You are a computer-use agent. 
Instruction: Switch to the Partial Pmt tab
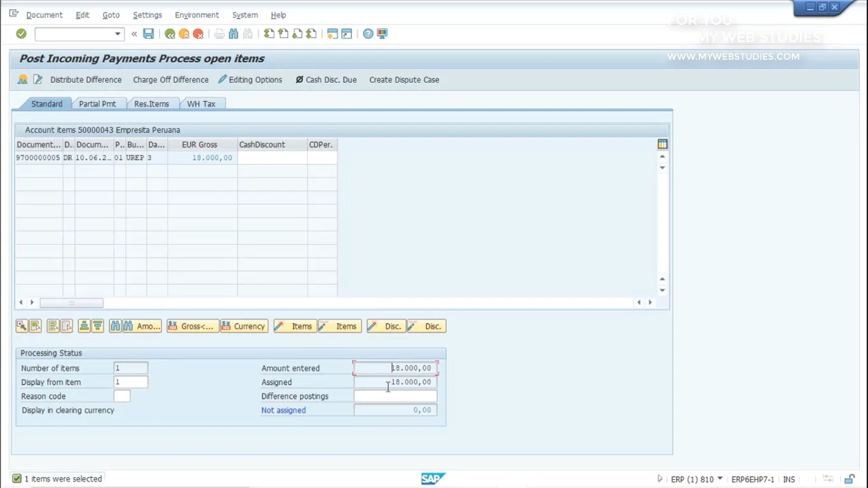pos(98,104)
